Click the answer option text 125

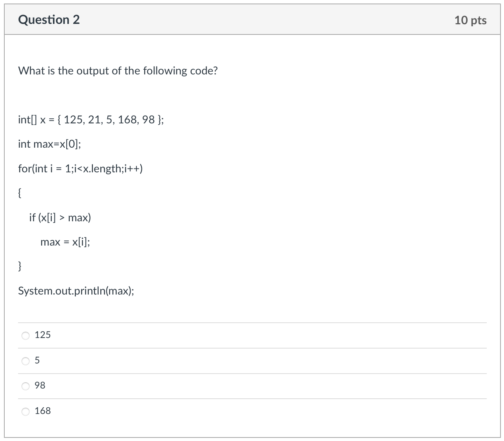pos(43,335)
